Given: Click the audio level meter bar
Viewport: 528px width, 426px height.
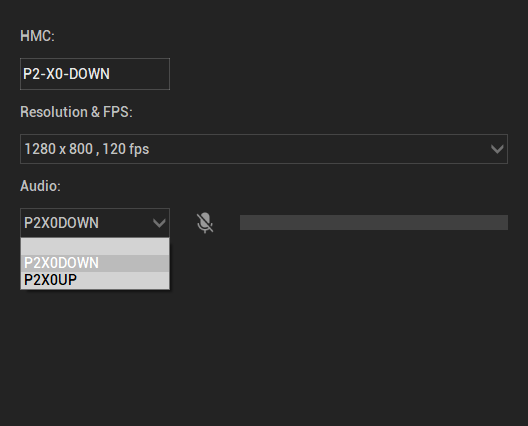Looking at the screenshot, I should 374,223.
